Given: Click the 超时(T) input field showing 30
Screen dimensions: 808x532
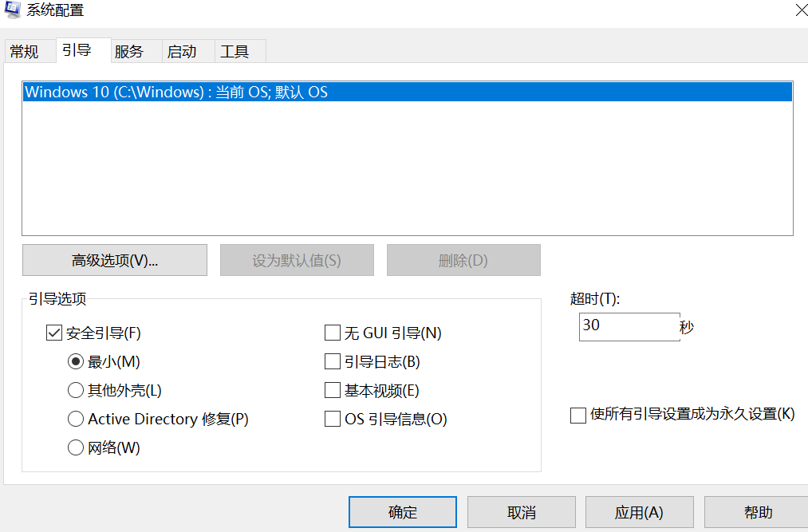Looking at the screenshot, I should (x=629, y=326).
